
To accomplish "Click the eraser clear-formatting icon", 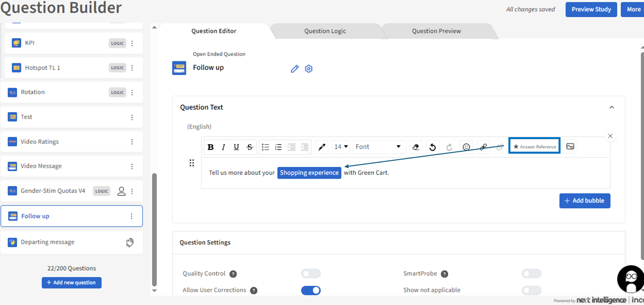I will [x=416, y=147].
